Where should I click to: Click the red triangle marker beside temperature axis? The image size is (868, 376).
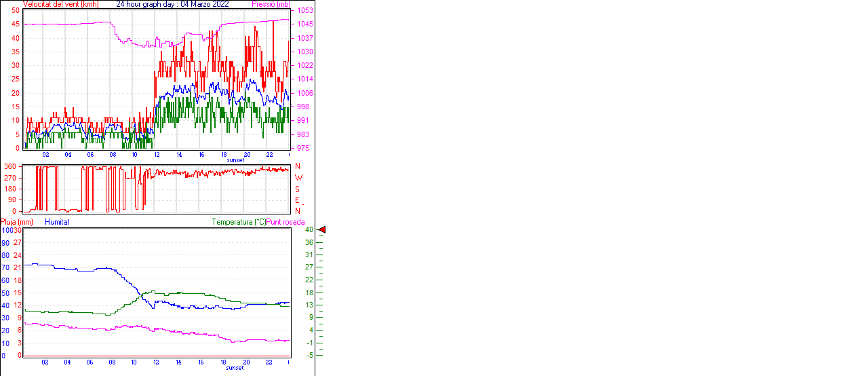[322, 230]
